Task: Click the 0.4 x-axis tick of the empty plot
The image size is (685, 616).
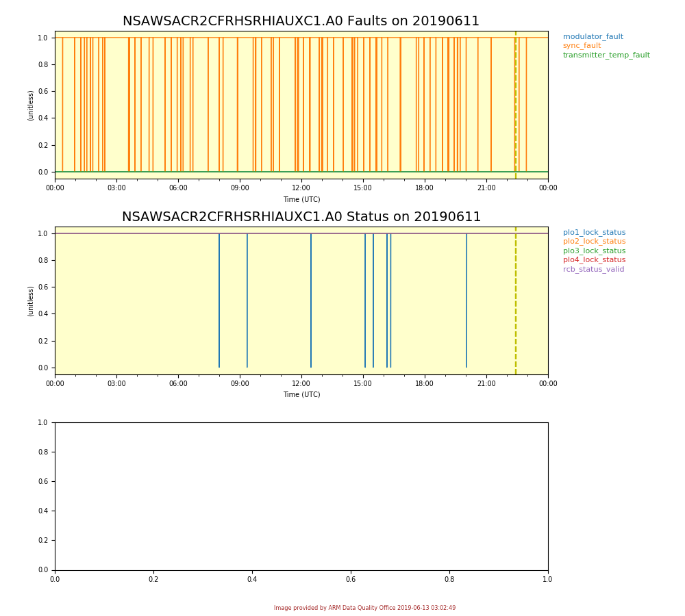Action: [252, 579]
